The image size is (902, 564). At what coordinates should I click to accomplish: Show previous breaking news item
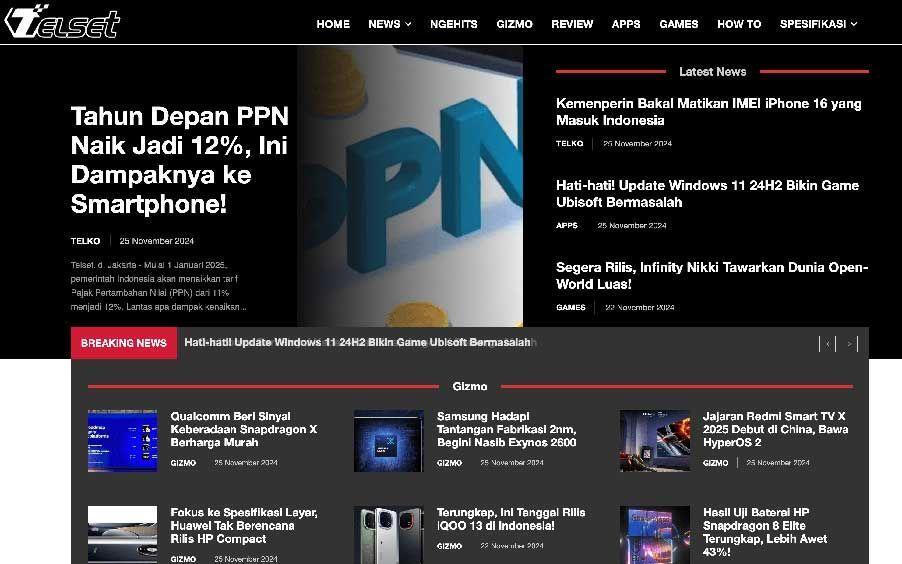coord(827,344)
